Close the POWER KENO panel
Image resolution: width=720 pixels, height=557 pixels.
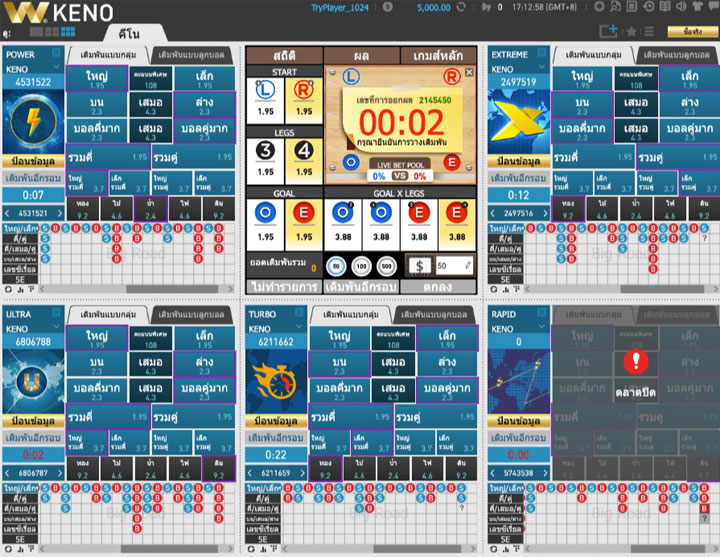[56, 53]
